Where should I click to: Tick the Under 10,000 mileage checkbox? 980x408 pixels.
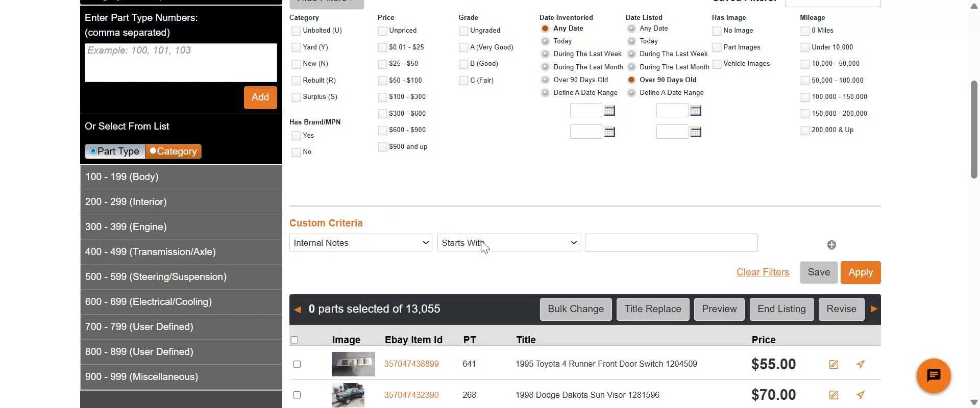point(805,47)
